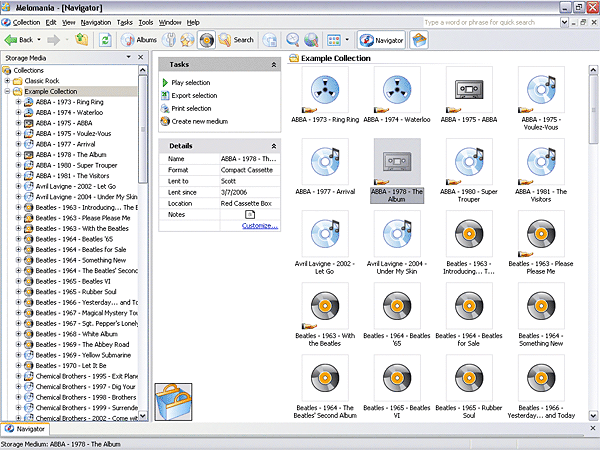Collapse the Details panel section
The height and width of the screenshot is (450, 600).
[274, 146]
